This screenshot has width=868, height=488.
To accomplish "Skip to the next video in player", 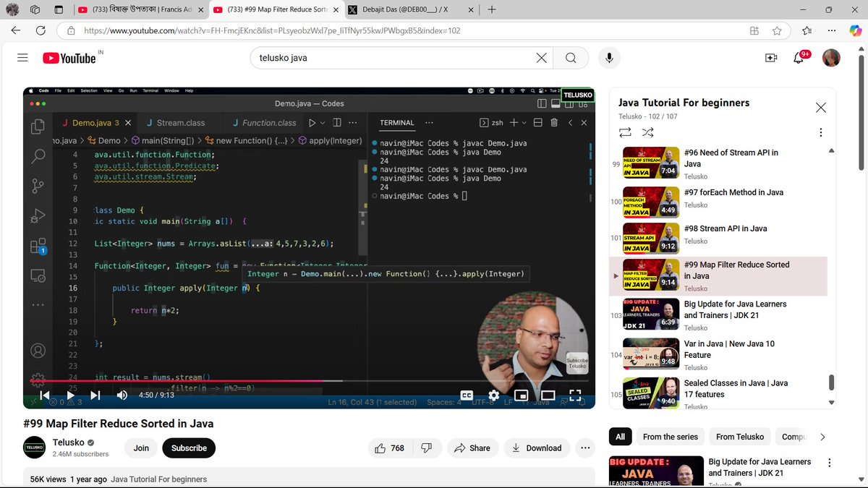I will [x=95, y=395].
